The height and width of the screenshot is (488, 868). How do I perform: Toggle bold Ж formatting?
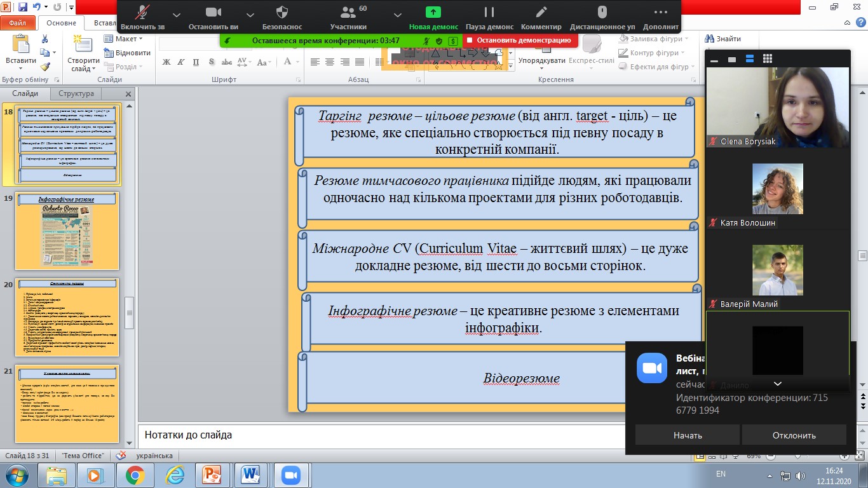166,62
